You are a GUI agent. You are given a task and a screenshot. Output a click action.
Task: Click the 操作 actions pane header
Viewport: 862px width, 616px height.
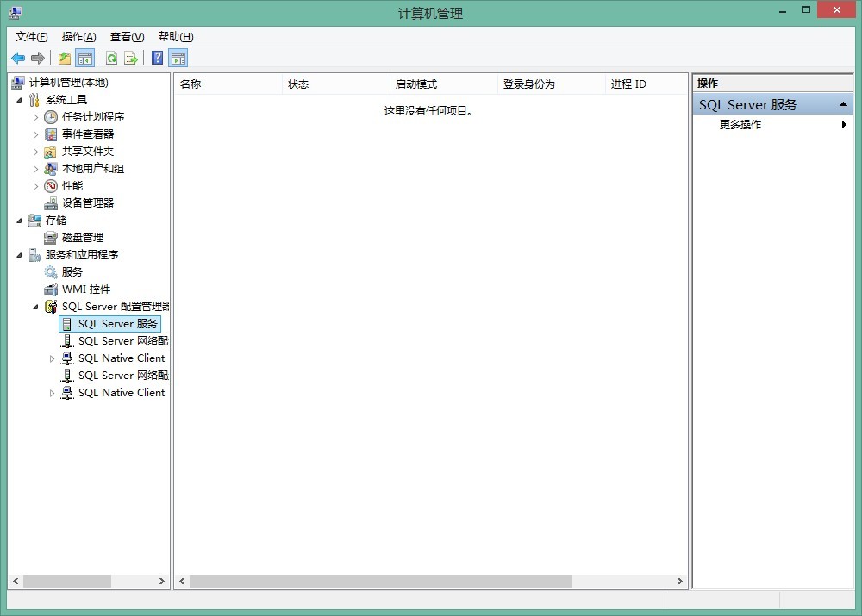click(773, 84)
